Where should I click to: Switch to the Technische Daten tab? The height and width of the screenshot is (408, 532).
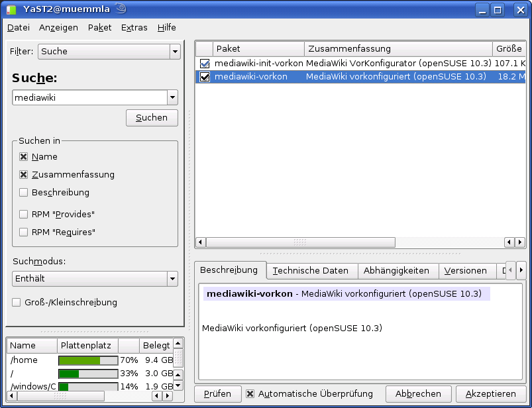click(x=311, y=271)
